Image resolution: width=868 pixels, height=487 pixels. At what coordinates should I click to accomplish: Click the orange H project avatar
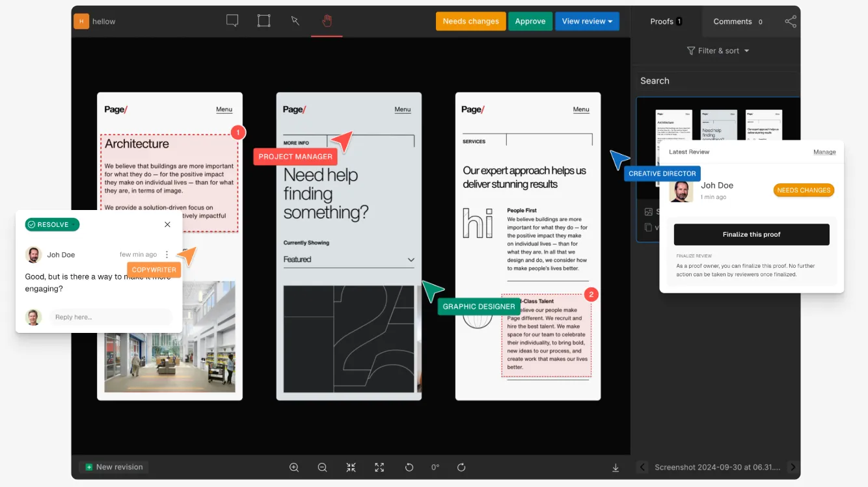(x=81, y=21)
